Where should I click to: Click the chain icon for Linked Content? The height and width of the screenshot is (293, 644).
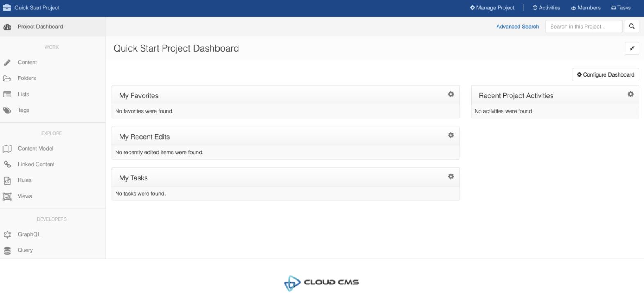(7, 165)
